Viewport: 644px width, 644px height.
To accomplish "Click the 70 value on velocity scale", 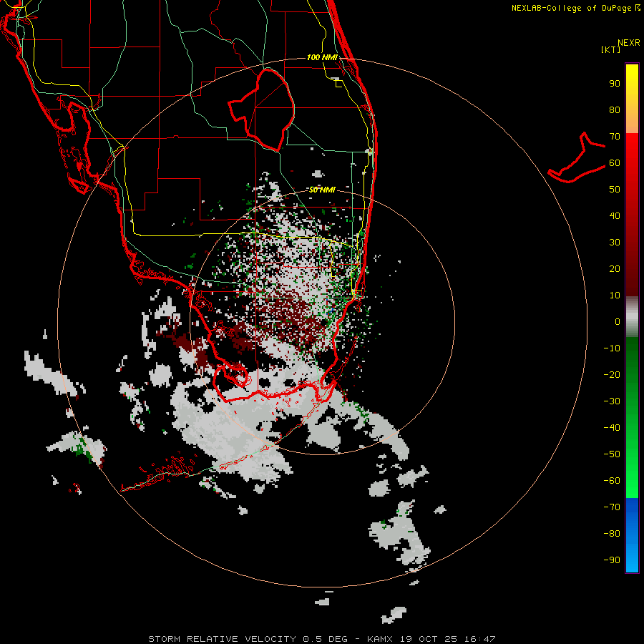I will [x=615, y=137].
